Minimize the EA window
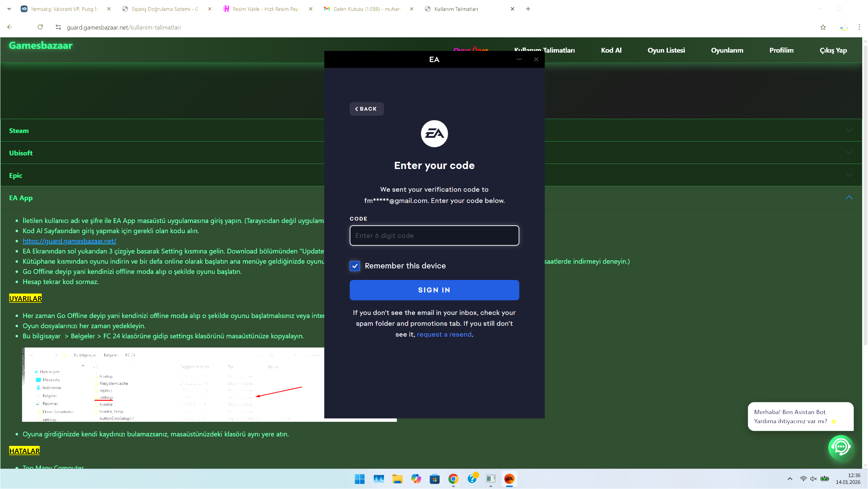 tap(519, 59)
